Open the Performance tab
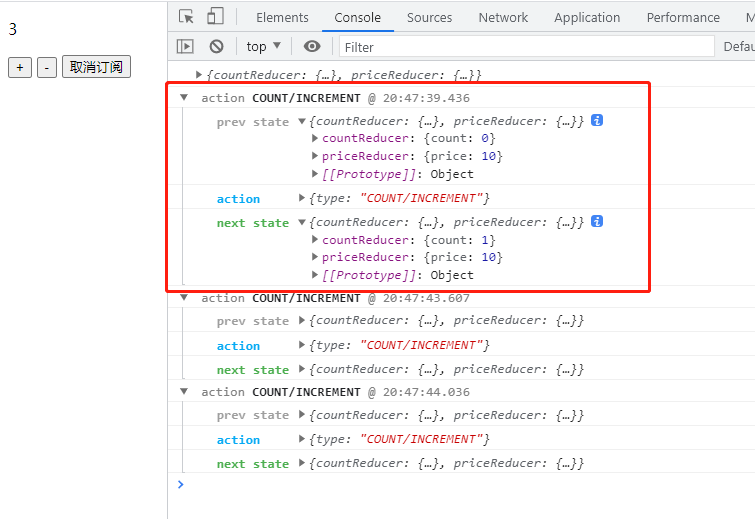 [x=683, y=18]
